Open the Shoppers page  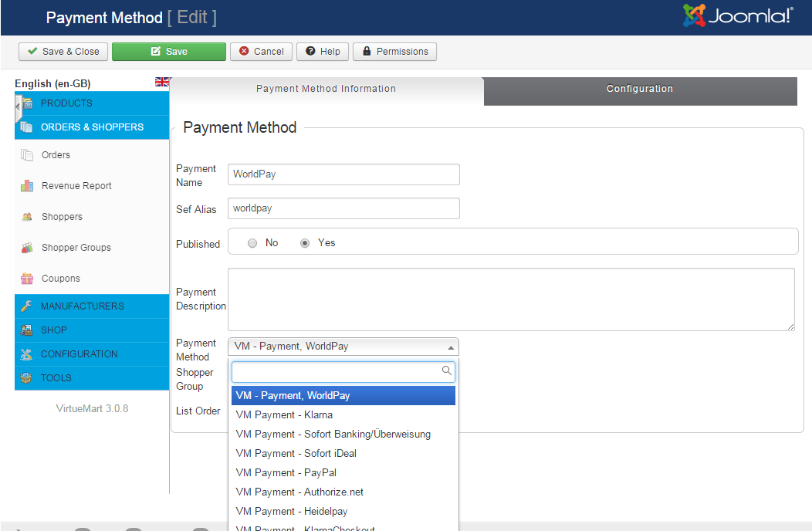62,217
